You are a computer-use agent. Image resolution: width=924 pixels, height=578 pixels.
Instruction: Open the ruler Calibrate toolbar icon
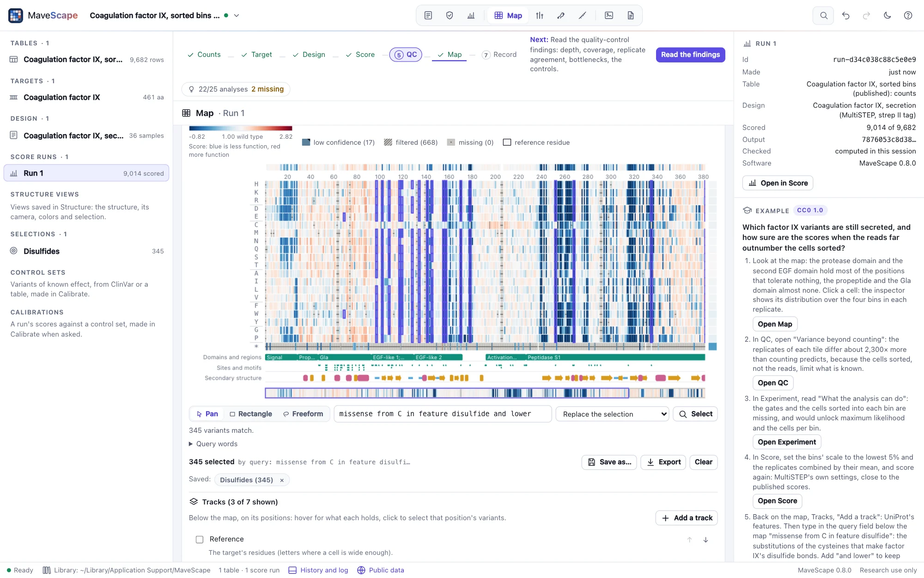click(583, 15)
